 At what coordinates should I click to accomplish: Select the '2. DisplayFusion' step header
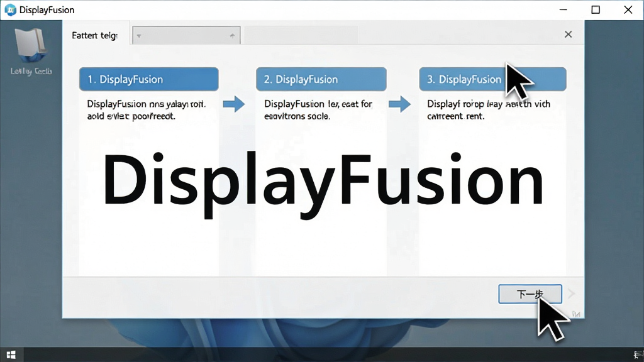pos(321,79)
